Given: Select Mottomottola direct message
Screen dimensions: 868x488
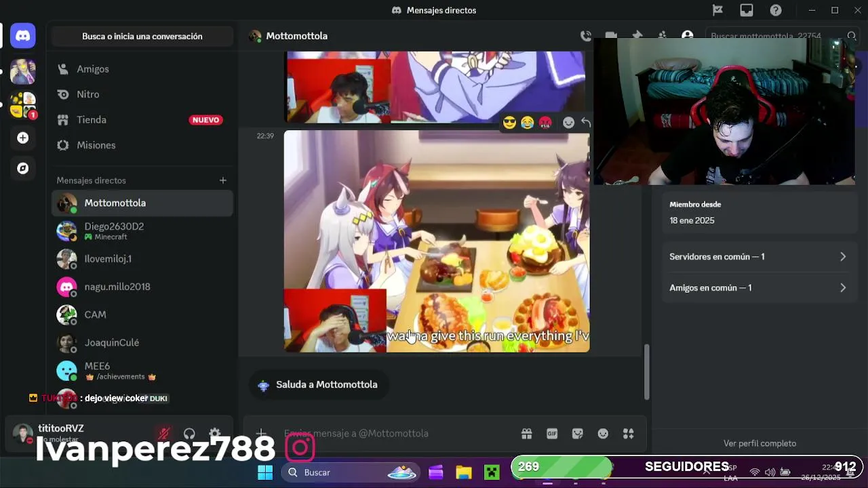Looking at the screenshot, I should pos(142,203).
